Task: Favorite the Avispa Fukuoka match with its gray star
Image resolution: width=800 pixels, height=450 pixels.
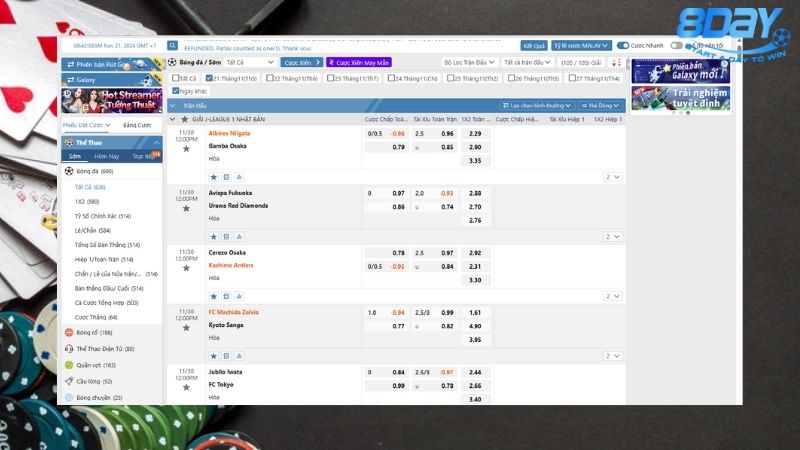Action: [186, 209]
